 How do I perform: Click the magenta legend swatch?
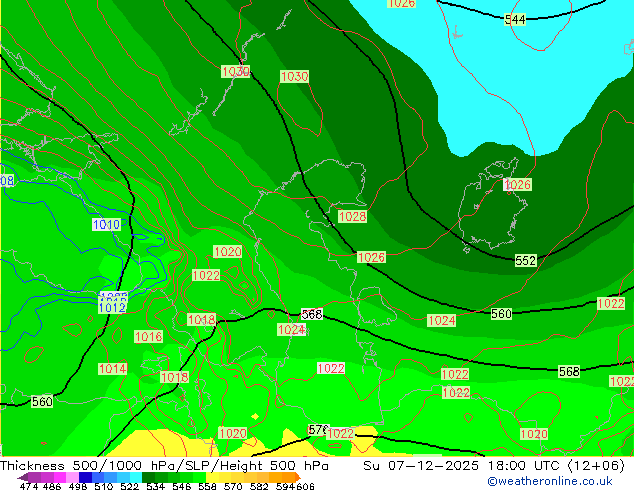coord(59,477)
